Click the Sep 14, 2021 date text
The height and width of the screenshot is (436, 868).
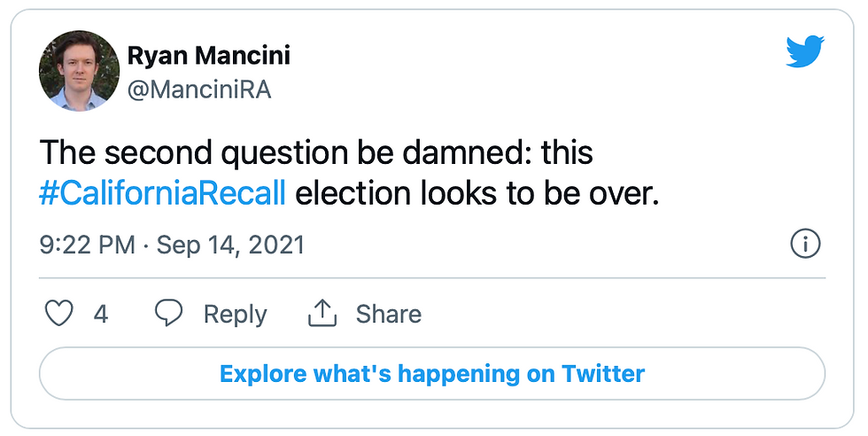pyautogui.click(x=230, y=245)
